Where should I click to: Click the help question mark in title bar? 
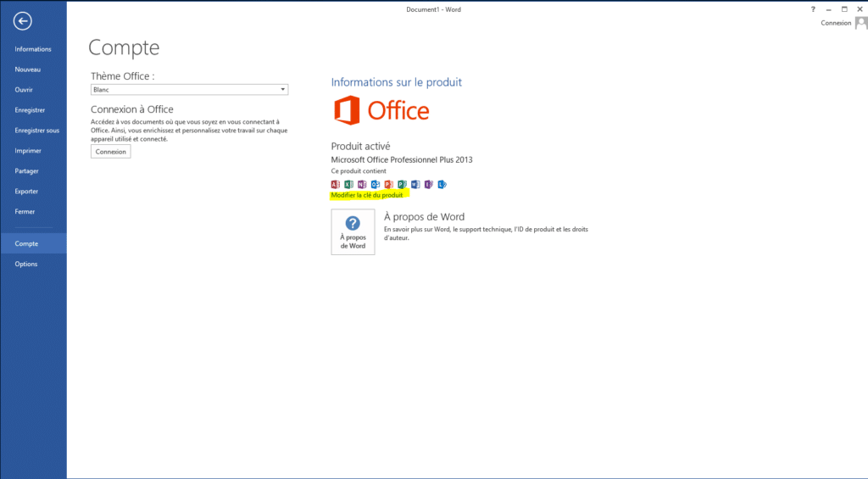point(813,8)
